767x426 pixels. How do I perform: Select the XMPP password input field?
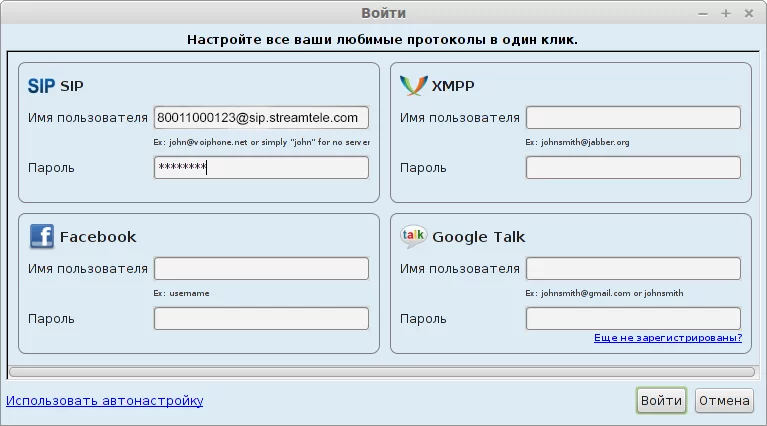pos(633,168)
